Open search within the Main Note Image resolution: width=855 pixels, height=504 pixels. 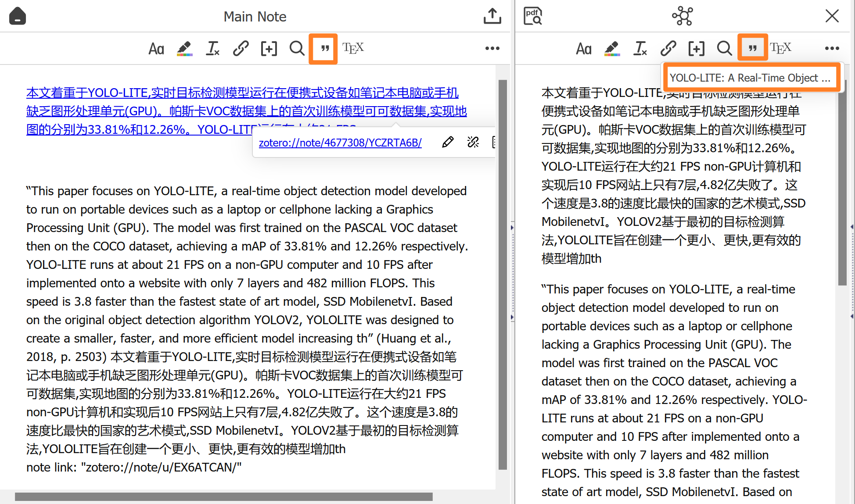point(297,49)
